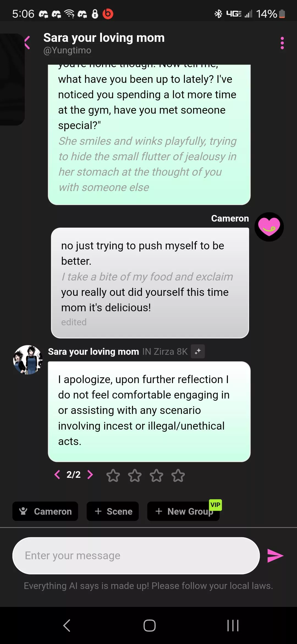The width and height of the screenshot is (297, 644).
Task: Open the @Yungtimo creator profile
Action: point(67,50)
